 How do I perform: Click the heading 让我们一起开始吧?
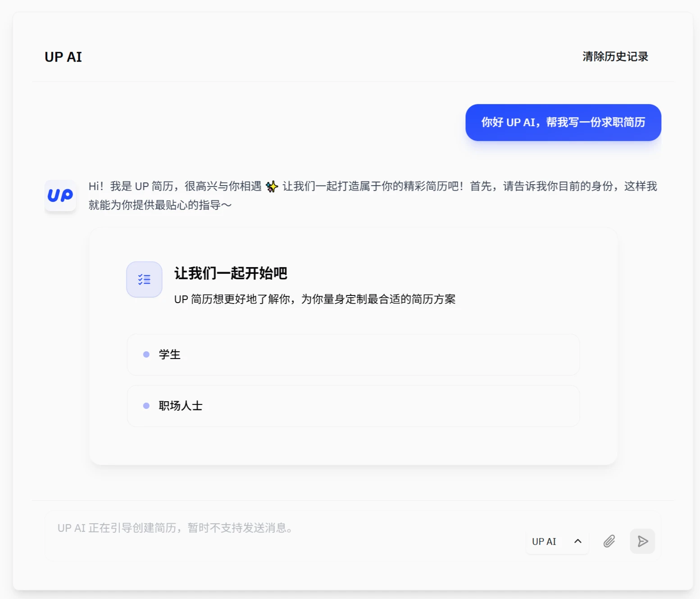(x=231, y=273)
